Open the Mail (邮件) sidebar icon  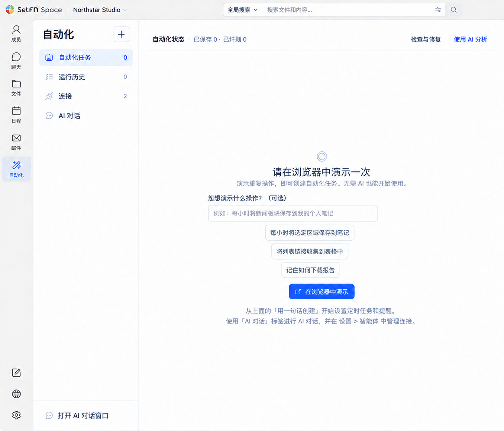[16, 142]
